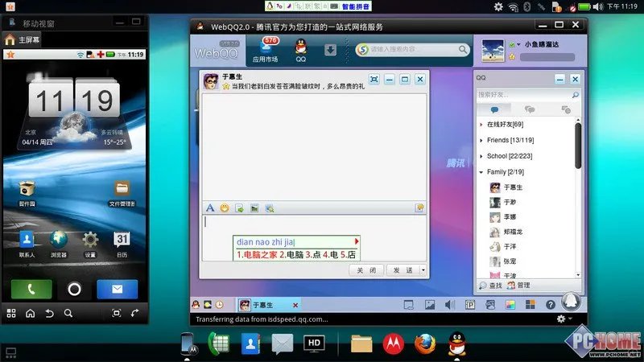Open the send button dropdown arrow
The height and width of the screenshot is (362, 644).
click(x=423, y=270)
